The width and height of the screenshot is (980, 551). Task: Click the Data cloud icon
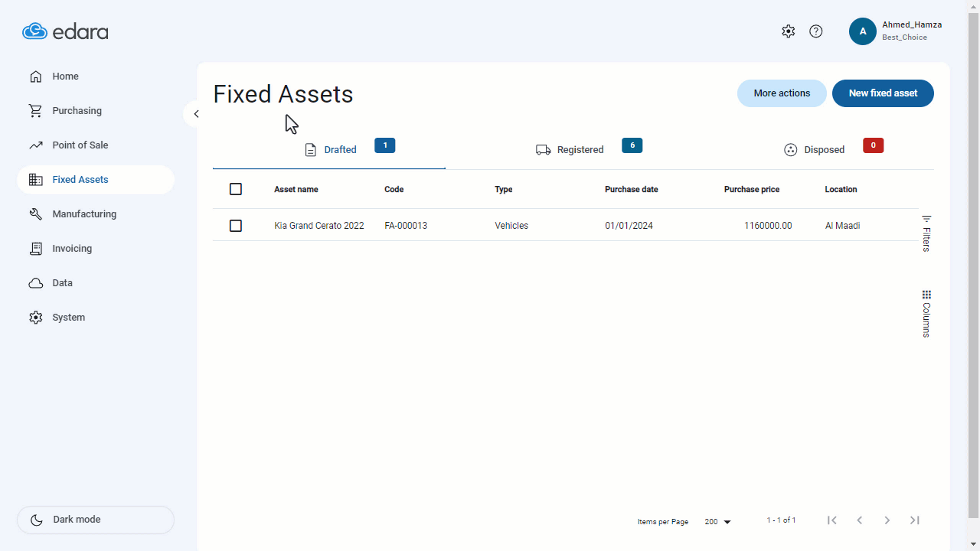[x=36, y=283]
